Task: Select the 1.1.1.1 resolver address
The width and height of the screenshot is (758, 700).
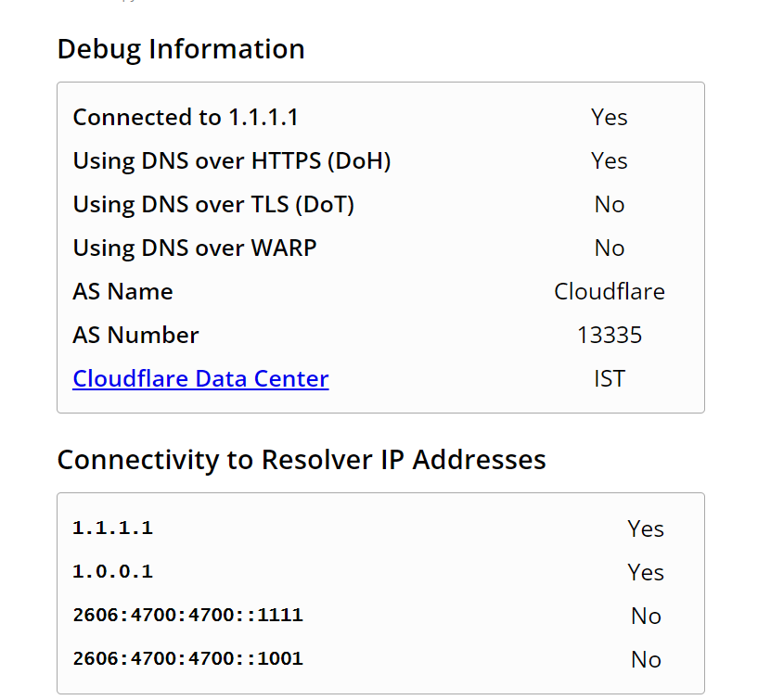Action: [112, 528]
